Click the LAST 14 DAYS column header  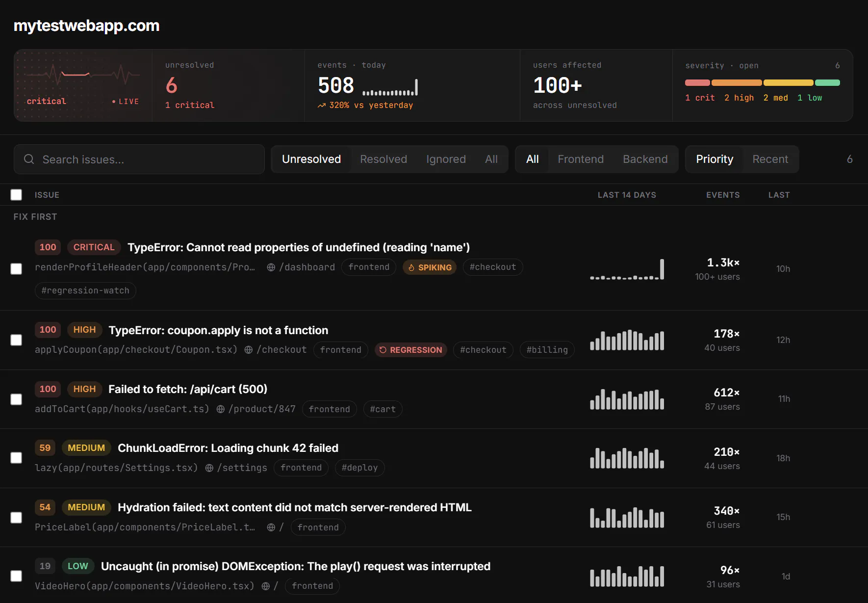(627, 195)
